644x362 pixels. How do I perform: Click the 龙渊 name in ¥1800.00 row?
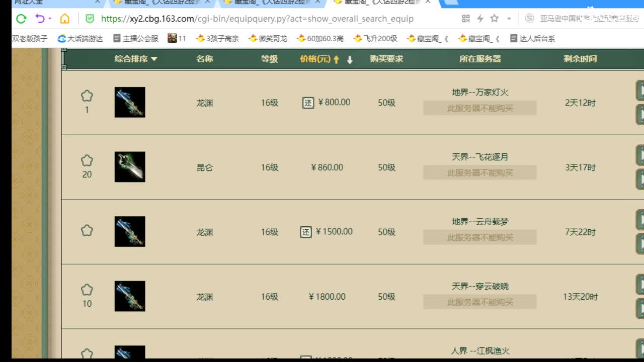tap(205, 297)
